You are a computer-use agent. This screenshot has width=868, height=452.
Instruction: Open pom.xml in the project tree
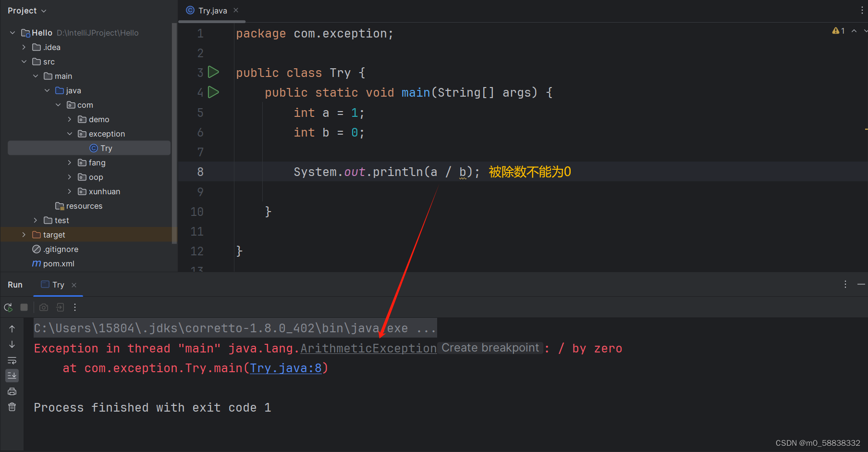click(53, 264)
